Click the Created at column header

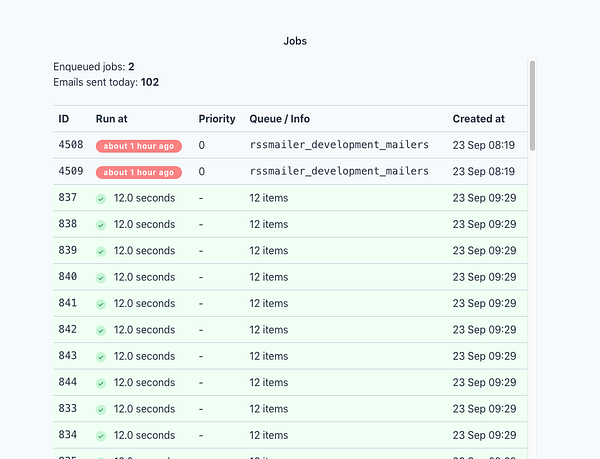click(x=478, y=119)
